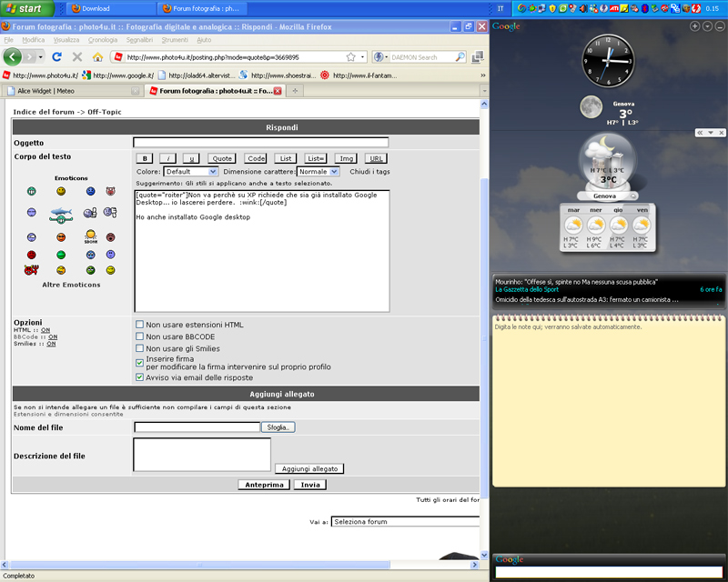This screenshot has width=728, height=582.
Task: Click the Invia submit button
Action: point(310,485)
